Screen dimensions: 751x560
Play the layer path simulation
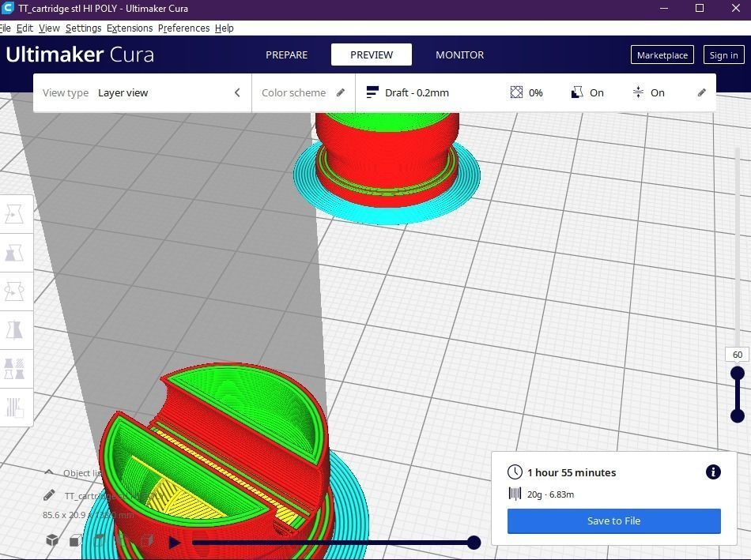[175, 543]
